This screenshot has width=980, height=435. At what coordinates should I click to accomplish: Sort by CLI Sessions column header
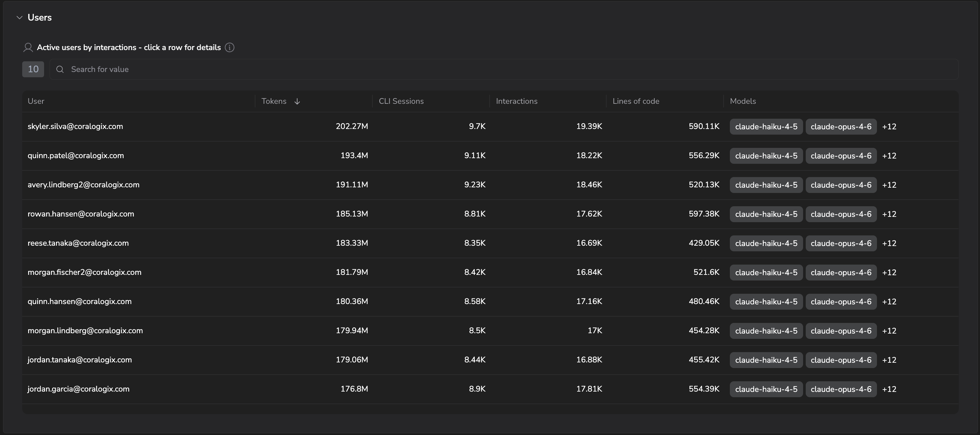401,101
